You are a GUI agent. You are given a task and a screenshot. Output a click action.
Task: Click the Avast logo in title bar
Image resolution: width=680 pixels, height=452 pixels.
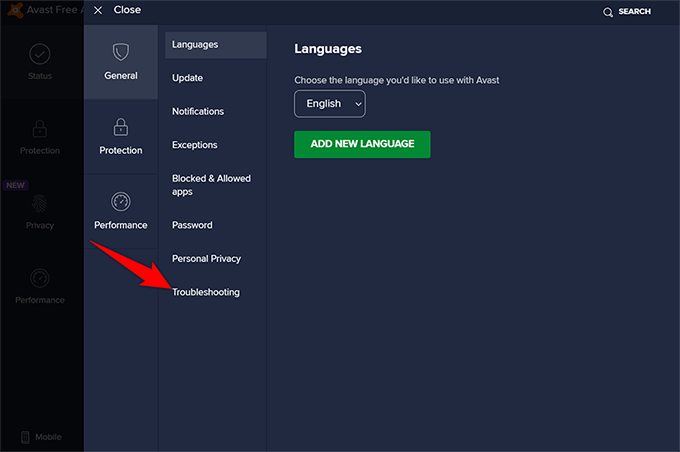[16, 10]
